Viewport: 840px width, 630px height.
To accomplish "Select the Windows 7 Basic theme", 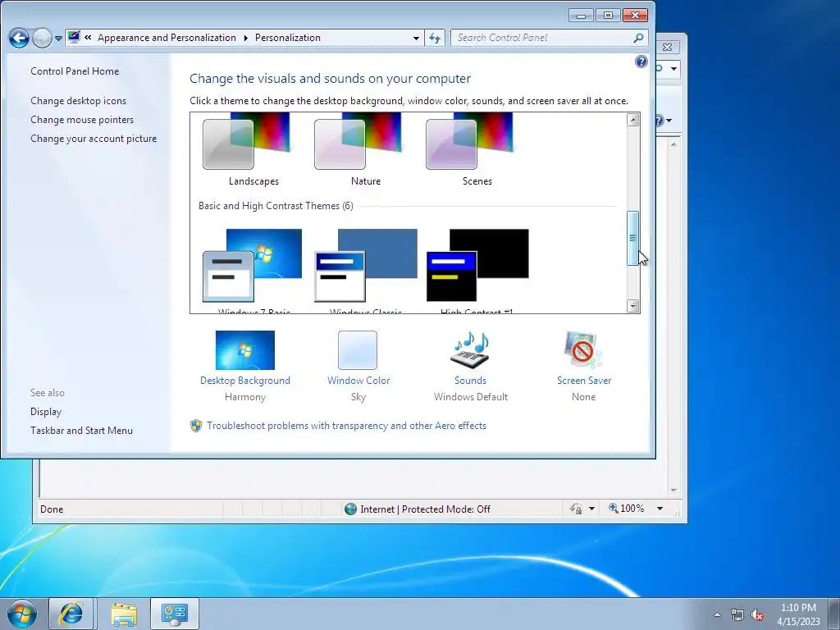I will 253,269.
